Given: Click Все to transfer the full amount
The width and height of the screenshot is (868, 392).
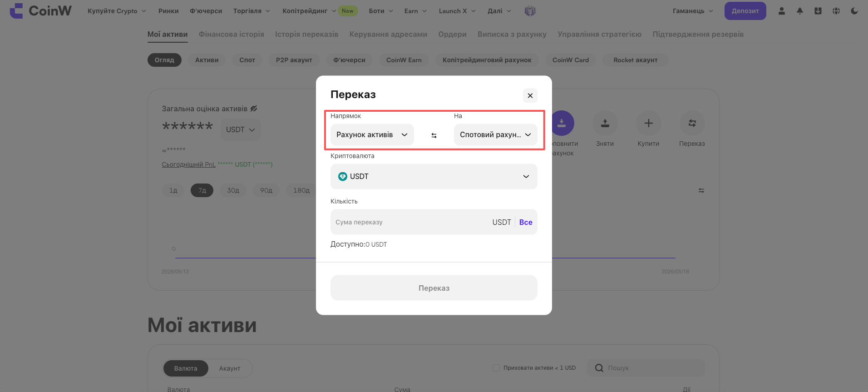Looking at the screenshot, I should pos(526,222).
